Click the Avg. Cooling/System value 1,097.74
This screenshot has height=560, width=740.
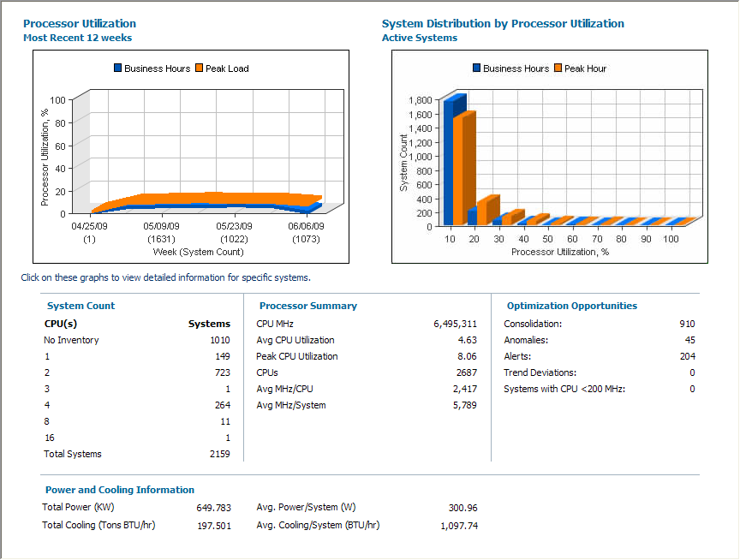pos(459,526)
